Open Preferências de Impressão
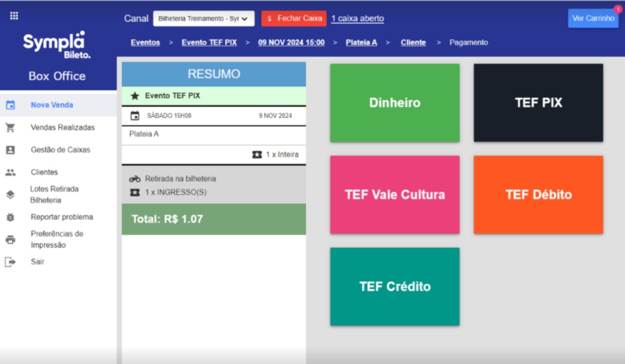The image size is (625, 364). [58, 240]
